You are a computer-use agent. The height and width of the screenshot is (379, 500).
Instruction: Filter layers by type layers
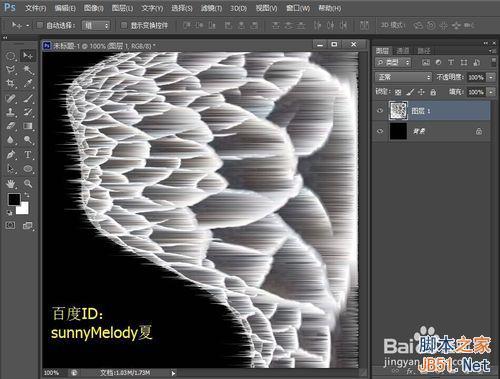click(x=451, y=62)
